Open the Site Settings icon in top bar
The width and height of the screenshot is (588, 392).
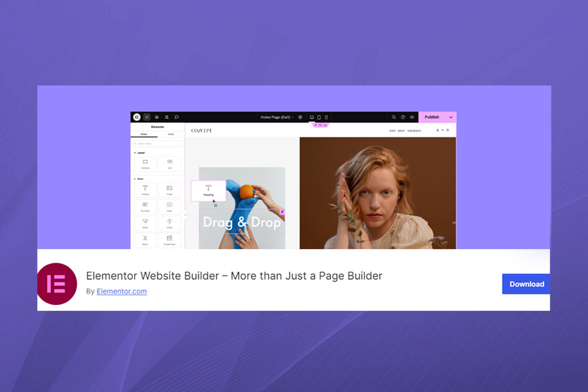[x=166, y=117]
